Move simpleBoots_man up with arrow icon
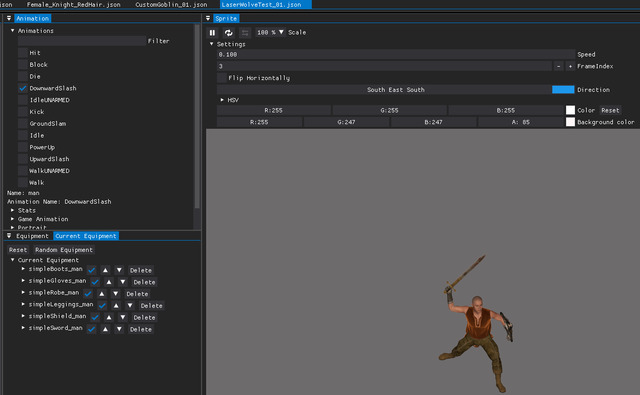The width and height of the screenshot is (640, 395). point(105,270)
